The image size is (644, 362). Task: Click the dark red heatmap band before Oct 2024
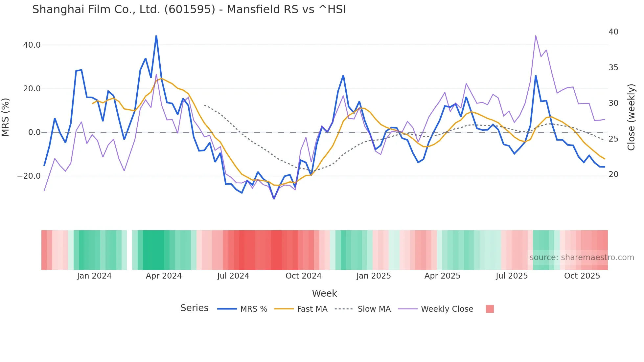[x=276, y=250]
